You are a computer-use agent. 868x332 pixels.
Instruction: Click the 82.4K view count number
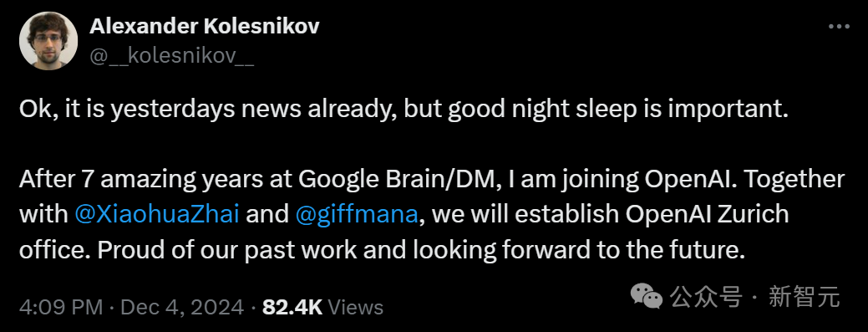pos(292,307)
